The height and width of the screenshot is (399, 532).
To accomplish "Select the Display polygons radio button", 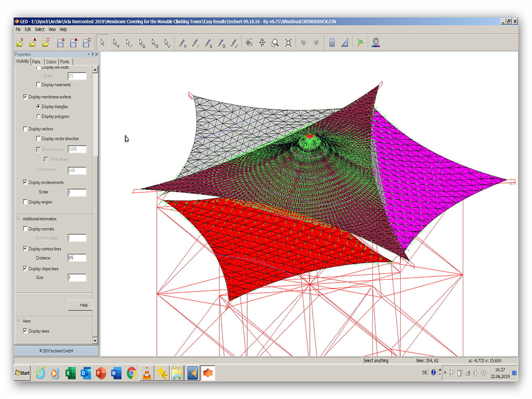I will pyautogui.click(x=38, y=116).
